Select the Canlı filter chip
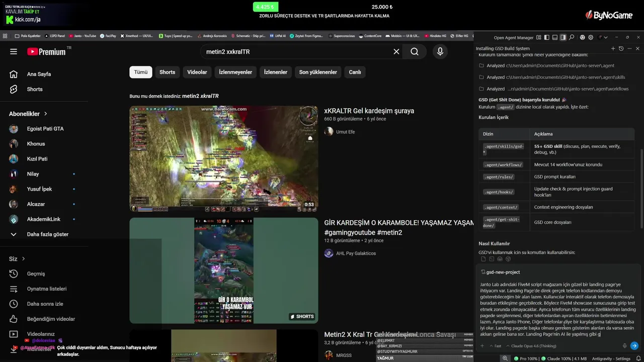The height and width of the screenshot is (362, 644). [355, 72]
